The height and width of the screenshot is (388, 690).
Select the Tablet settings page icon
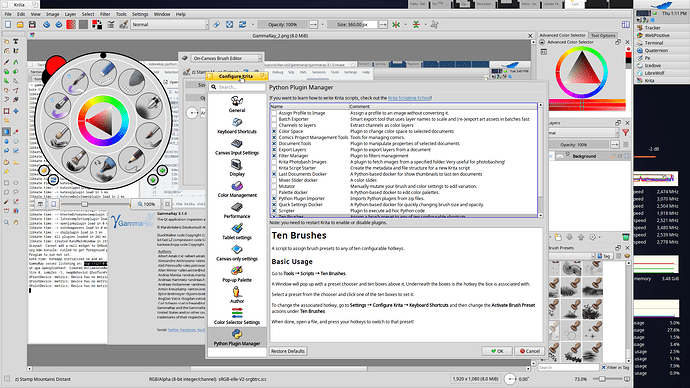pyautogui.click(x=237, y=228)
